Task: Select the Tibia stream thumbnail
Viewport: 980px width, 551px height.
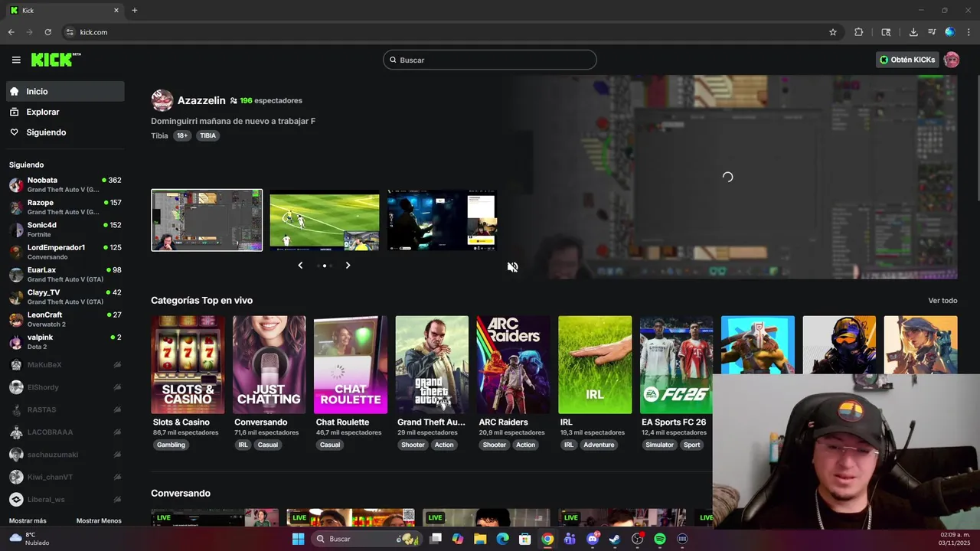Action: tap(207, 220)
